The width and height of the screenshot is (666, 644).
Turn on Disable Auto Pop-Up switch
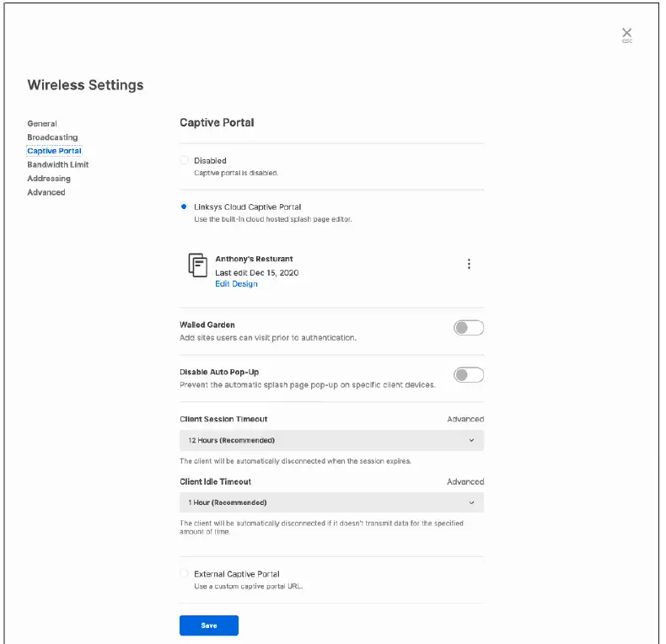click(469, 375)
